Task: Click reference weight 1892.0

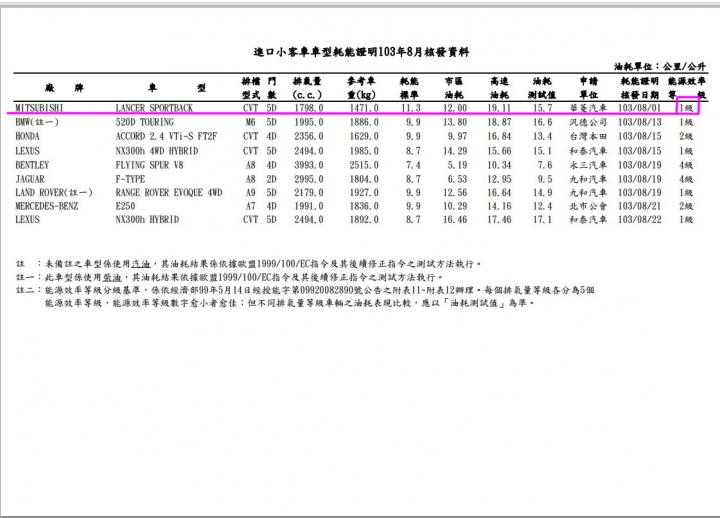Action: click(x=364, y=220)
